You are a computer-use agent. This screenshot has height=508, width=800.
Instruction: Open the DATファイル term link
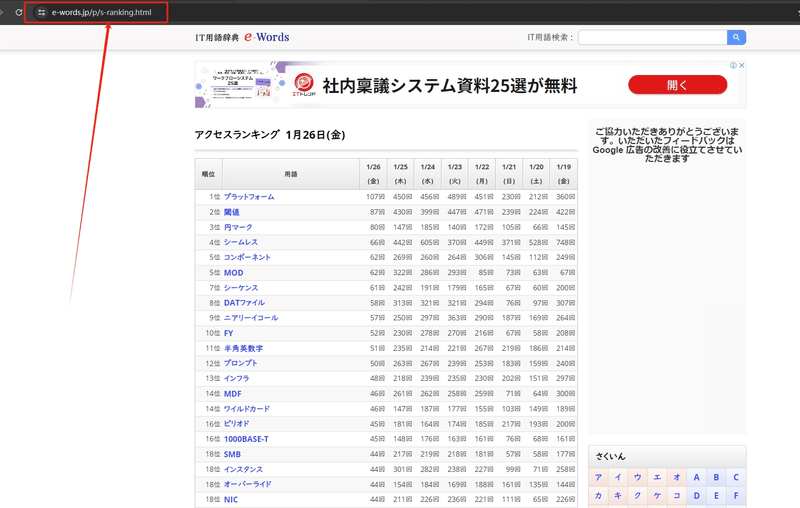click(x=244, y=303)
